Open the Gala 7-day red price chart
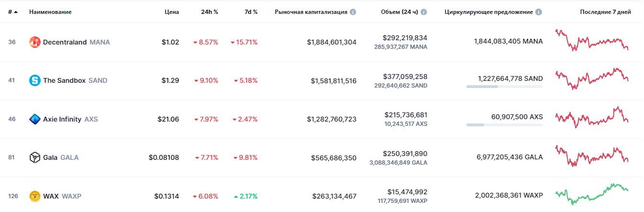The height and width of the screenshot is (212, 644). (592, 156)
